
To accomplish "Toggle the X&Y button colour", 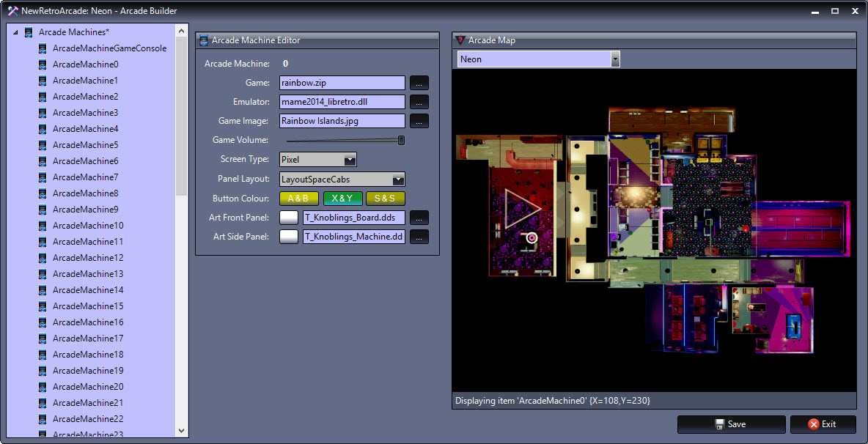I will pos(342,199).
